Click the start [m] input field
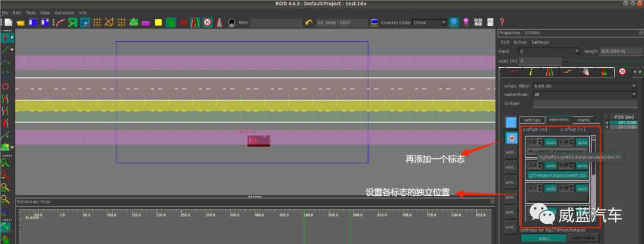644x244 pixels. coord(540,61)
